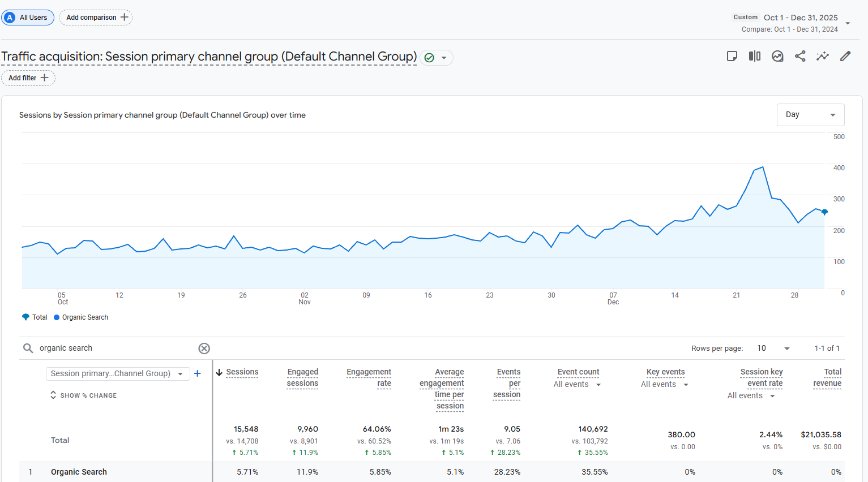Open the annotations note icon

coord(732,56)
